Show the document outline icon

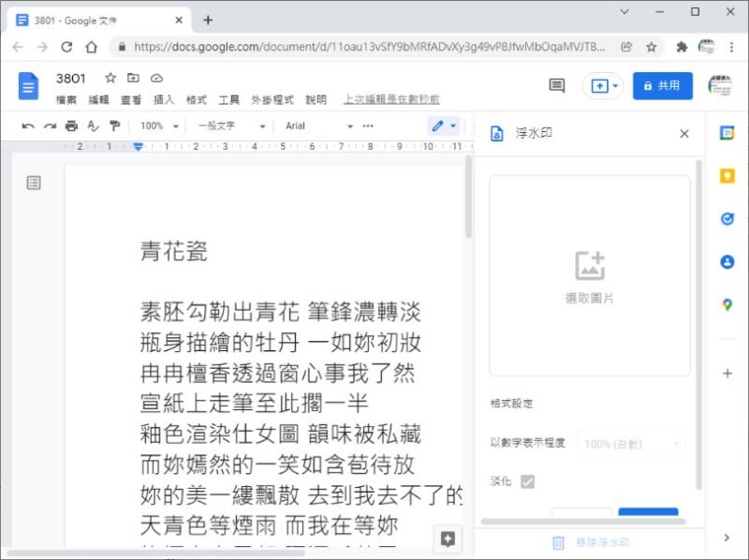coord(34,183)
